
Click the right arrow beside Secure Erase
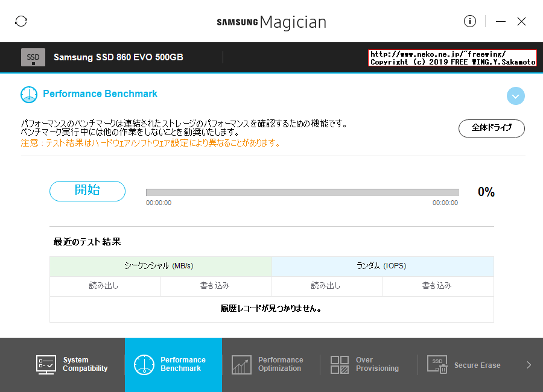[x=529, y=364]
